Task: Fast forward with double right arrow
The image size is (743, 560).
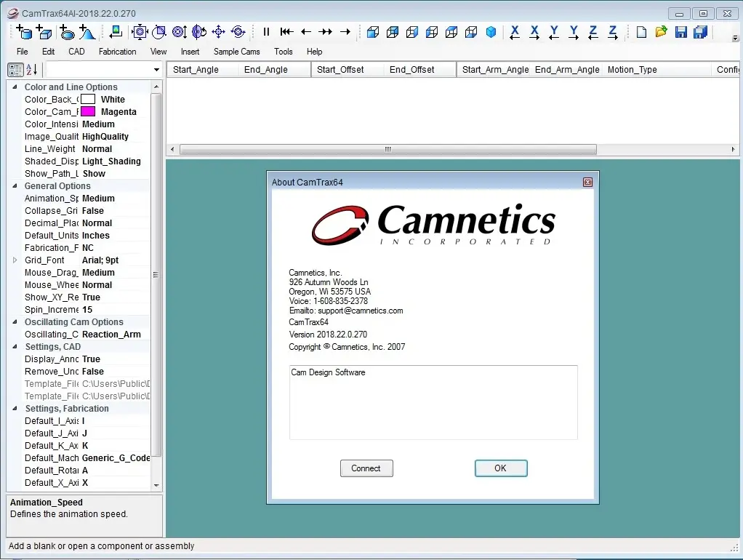Action: tap(326, 32)
